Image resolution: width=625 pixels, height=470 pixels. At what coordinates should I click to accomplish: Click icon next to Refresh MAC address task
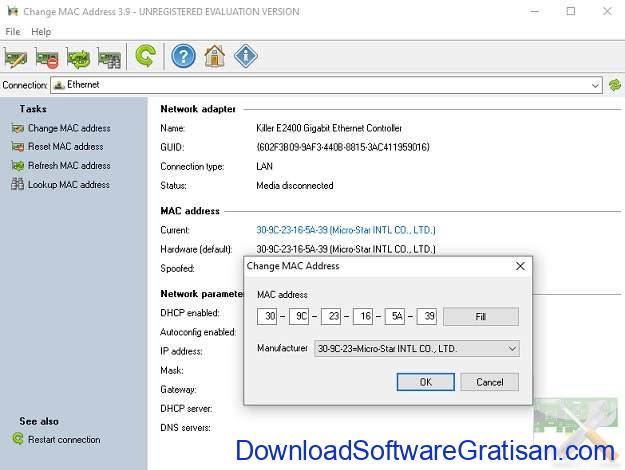tap(18, 166)
